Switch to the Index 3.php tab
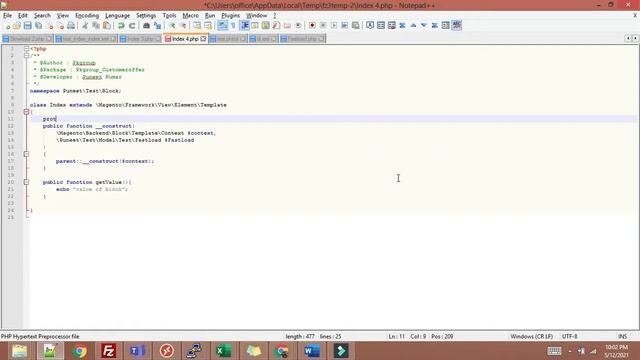Image resolution: width=640 pixels, height=360 pixels. click(140, 39)
